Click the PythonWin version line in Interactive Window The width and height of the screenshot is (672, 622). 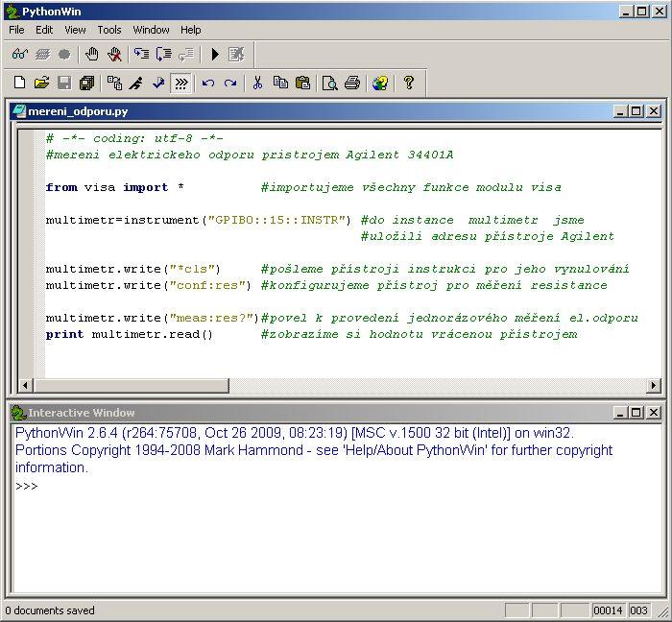(295, 433)
